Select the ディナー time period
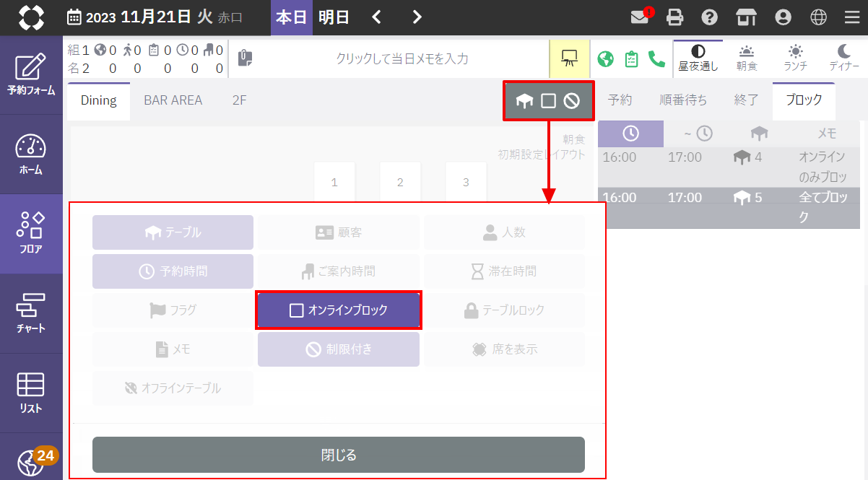This screenshot has width=868, height=480. tap(843, 58)
